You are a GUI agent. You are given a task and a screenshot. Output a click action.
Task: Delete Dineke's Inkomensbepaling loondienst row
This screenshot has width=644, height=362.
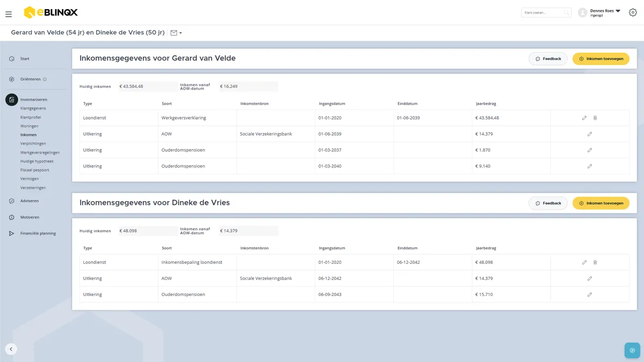click(x=595, y=262)
